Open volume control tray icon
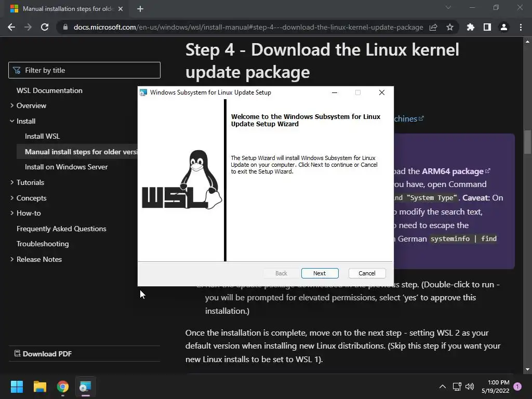 pyautogui.click(x=470, y=387)
